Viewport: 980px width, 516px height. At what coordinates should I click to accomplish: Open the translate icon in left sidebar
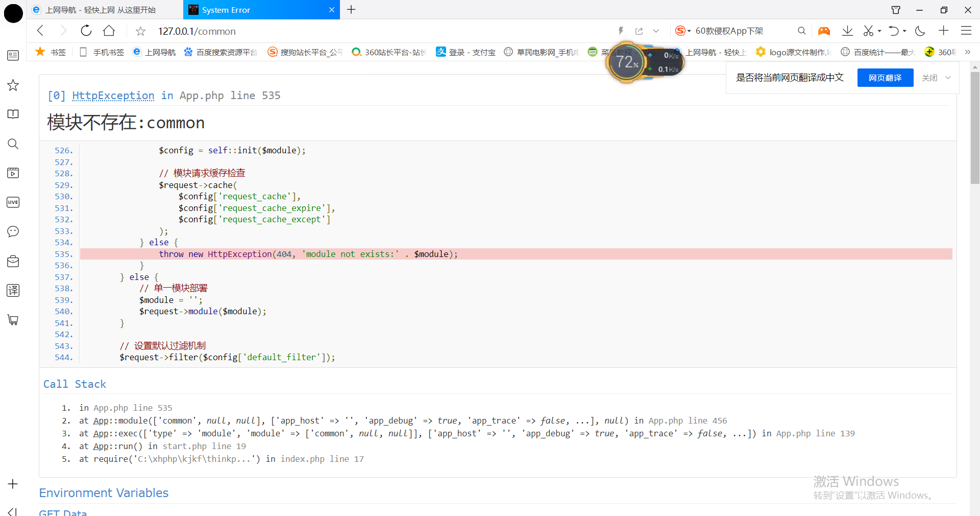pyautogui.click(x=13, y=290)
